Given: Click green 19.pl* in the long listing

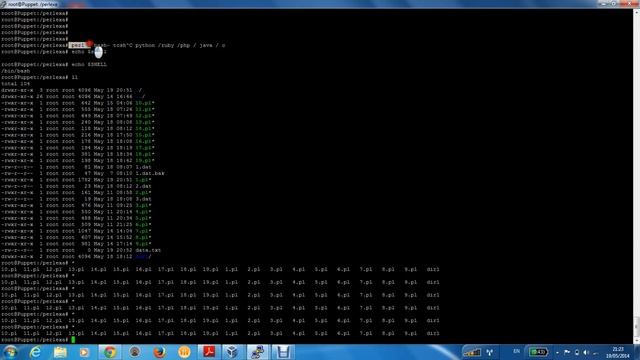Looking at the screenshot, I should (x=145, y=160).
